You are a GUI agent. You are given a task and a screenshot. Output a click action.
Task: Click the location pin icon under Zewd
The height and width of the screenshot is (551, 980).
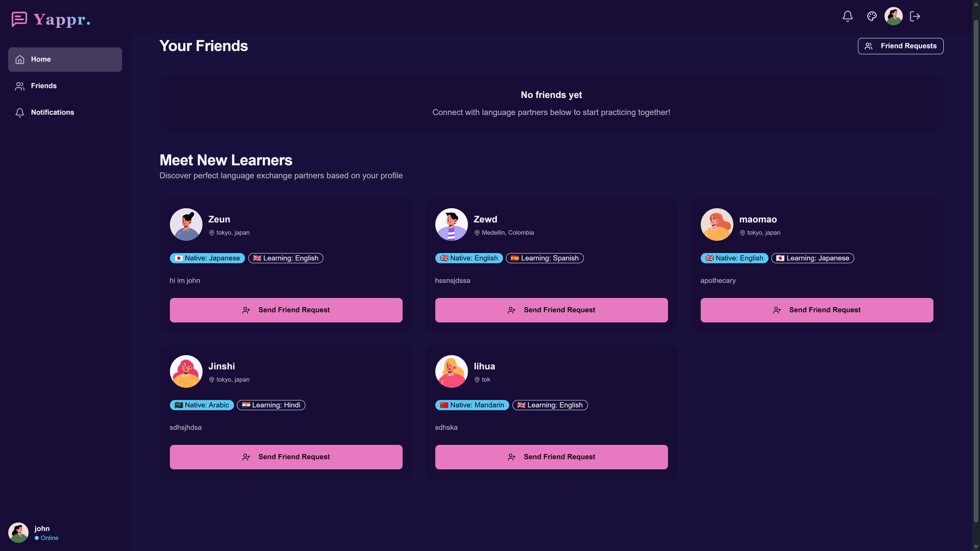click(477, 233)
